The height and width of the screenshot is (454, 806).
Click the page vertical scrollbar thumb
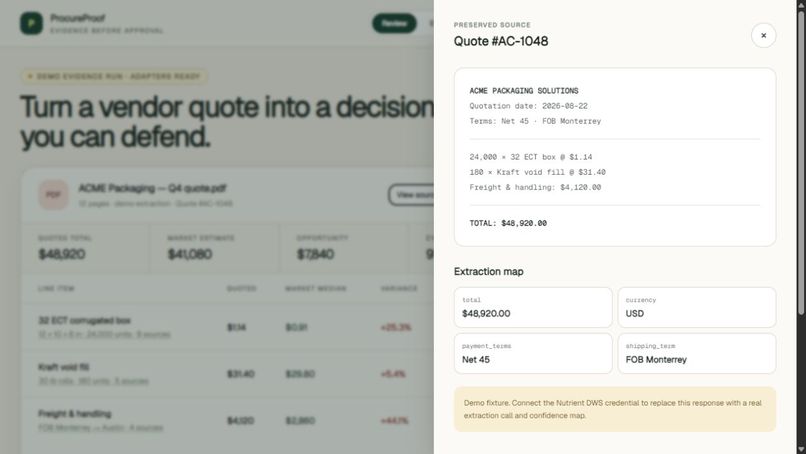coord(801,162)
